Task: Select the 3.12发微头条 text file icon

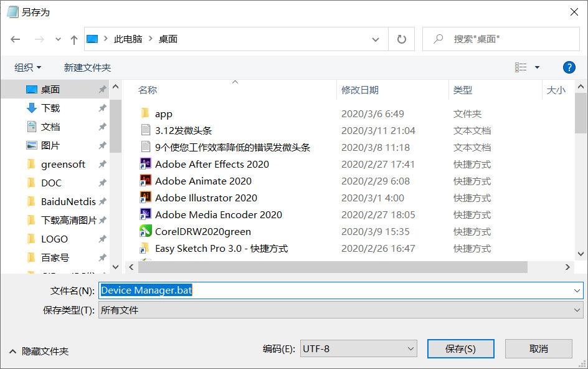Action: (x=146, y=130)
